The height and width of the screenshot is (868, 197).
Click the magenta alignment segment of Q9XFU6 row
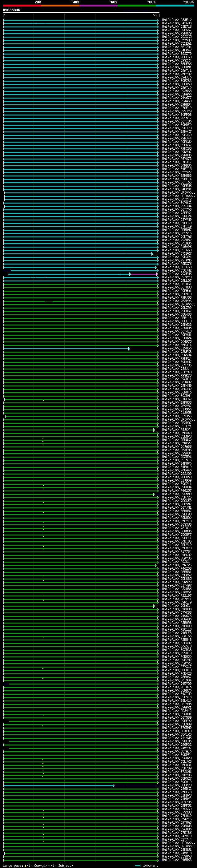pos(144,274)
